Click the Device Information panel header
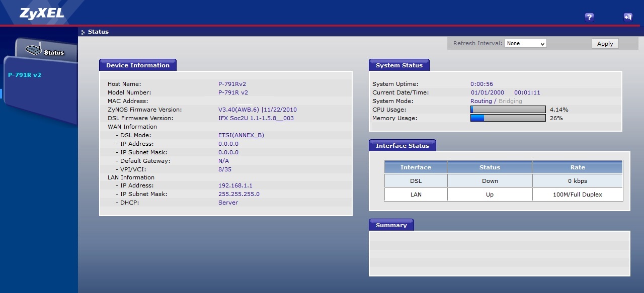This screenshot has width=644, height=293. (138, 65)
